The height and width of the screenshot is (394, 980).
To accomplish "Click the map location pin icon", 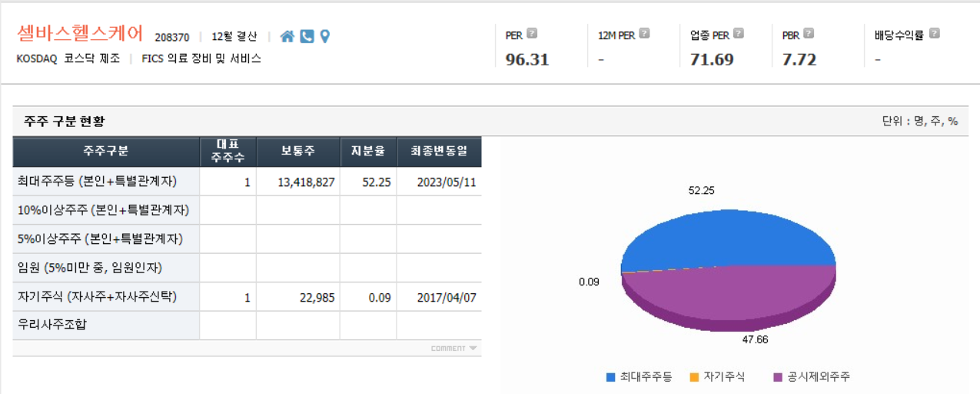I will (324, 36).
